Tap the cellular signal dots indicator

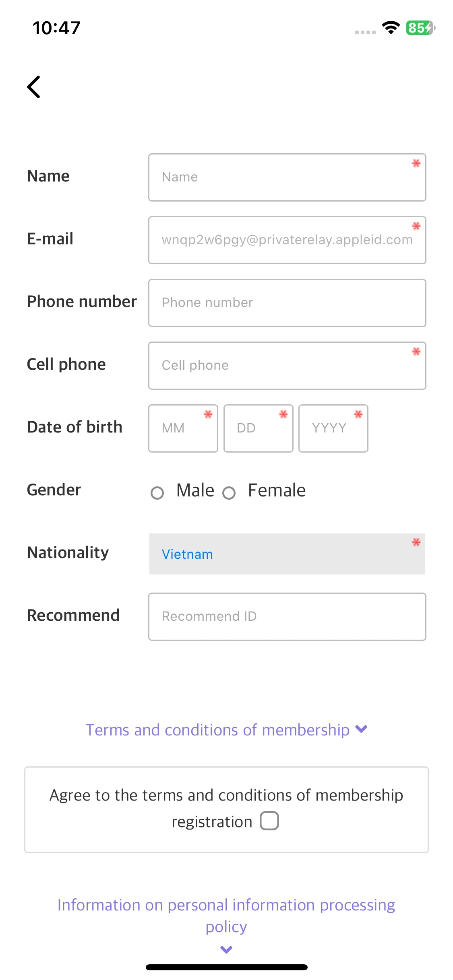(x=365, y=32)
